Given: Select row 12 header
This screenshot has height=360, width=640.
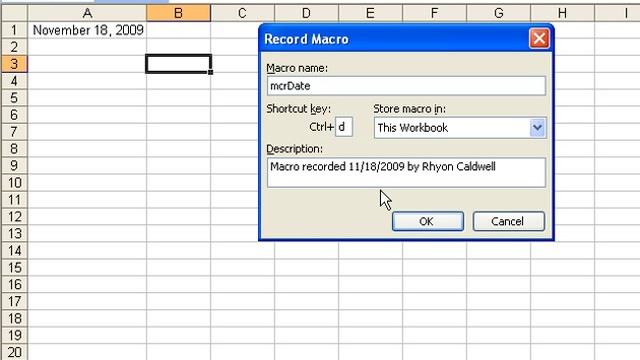Looking at the screenshot, I should click(x=14, y=216).
